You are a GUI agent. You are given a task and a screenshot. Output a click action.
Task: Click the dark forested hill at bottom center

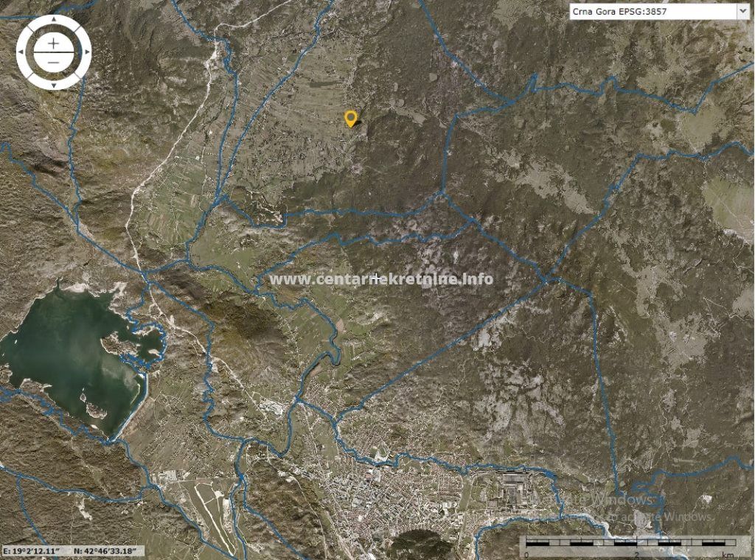420,545
